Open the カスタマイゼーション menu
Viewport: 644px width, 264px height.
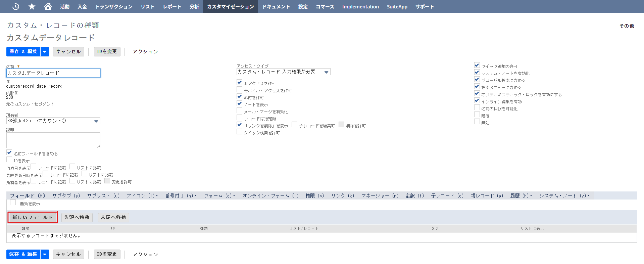[231, 7]
